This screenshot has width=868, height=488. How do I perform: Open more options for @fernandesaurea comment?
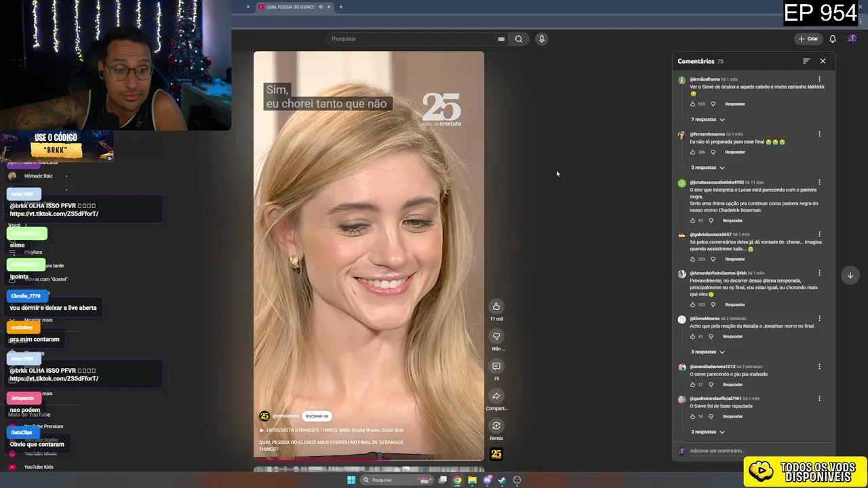click(819, 134)
